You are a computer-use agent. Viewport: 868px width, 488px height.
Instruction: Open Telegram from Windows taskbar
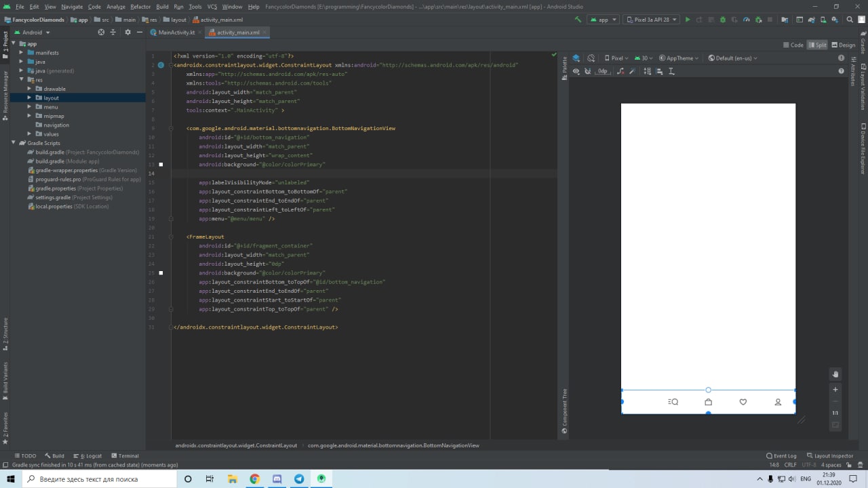pos(299,479)
